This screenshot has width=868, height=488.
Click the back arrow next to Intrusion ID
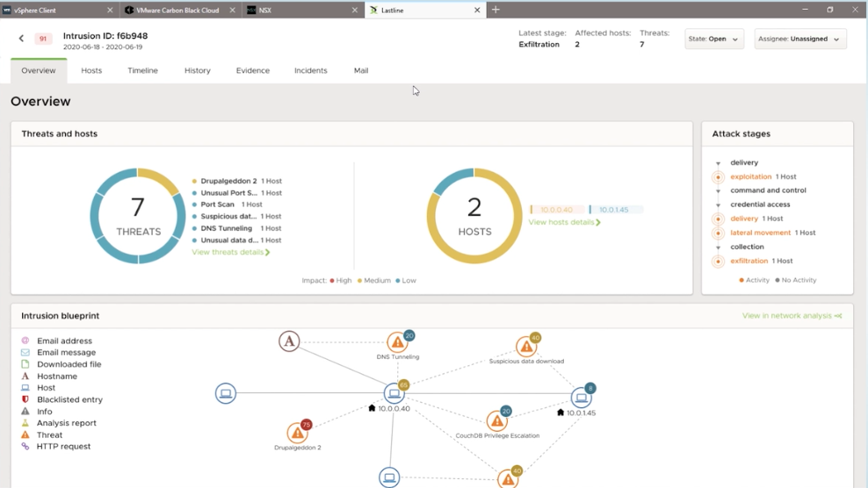pos(21,39)
